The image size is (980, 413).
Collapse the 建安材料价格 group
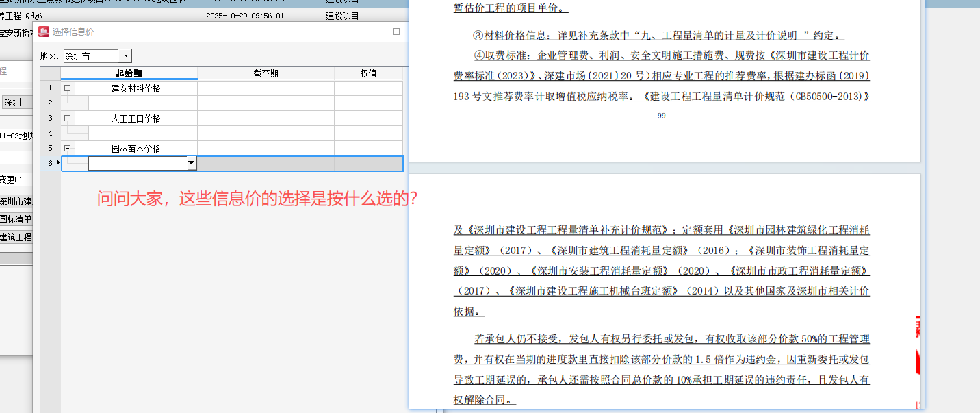pyautogui.click(x=67, y=88)
